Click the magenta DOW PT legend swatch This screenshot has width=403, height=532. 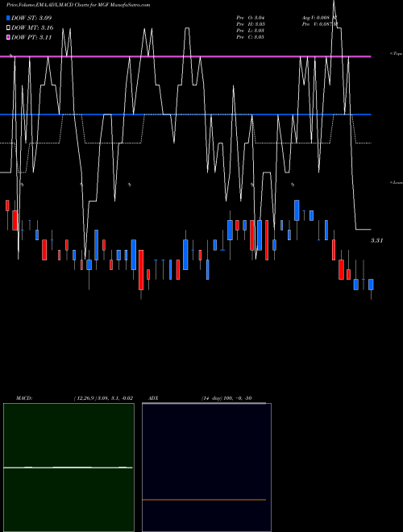(x=8, y=37)
